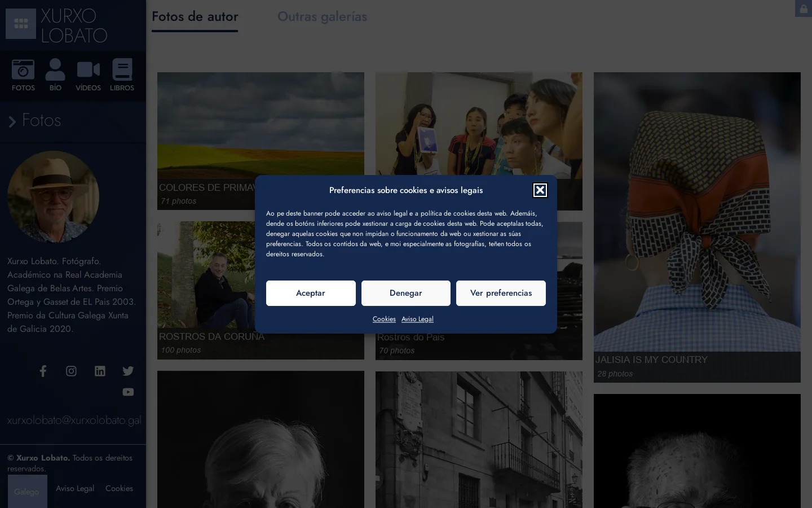Visit the Twitter profile icon
Screen dimensions: 812x508
(x=128, y=371)
